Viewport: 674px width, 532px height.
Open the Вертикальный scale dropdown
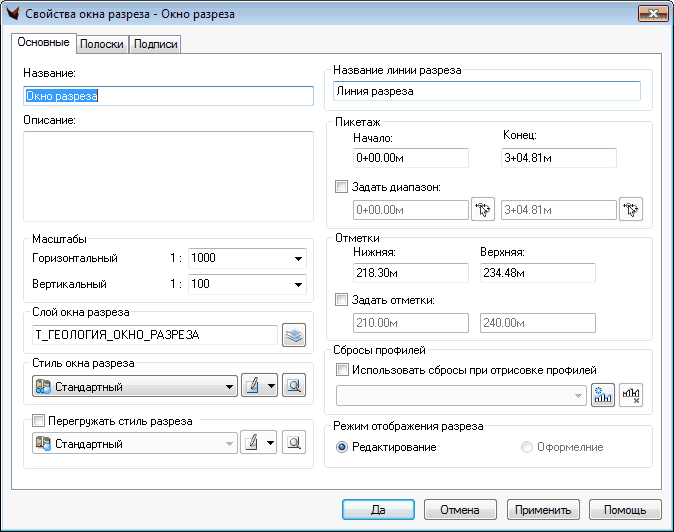pos(297,285)
